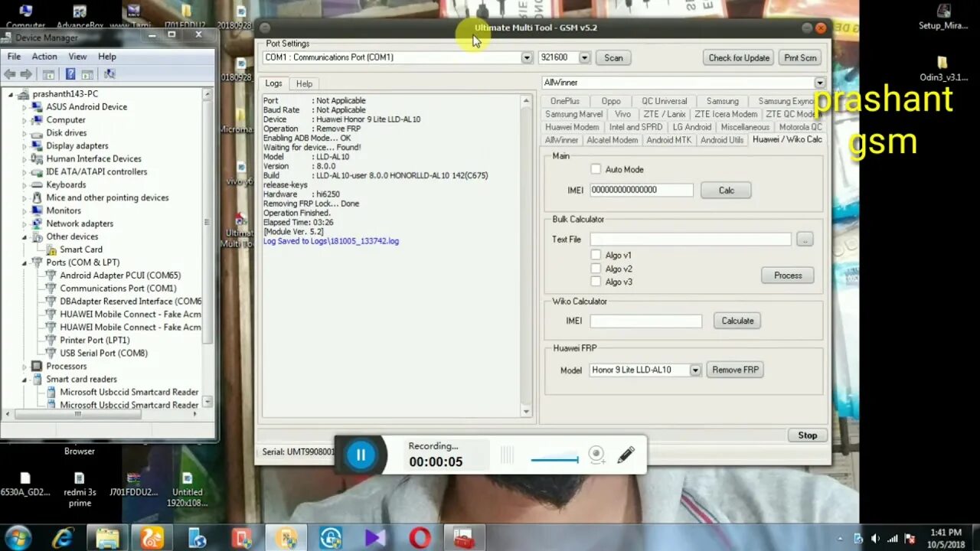Click the Back arrow in Device Manager toolbar
980x551 pixels.
[9, 74]
